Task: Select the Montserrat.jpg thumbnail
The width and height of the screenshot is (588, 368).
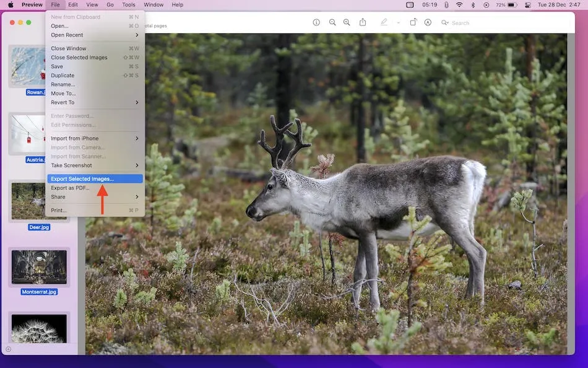Action: (x=39, y=267)
